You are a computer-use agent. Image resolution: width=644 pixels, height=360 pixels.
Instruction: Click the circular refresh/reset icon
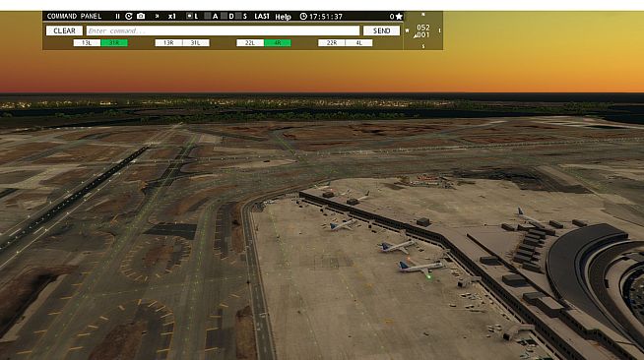click(x=129, y=16)
